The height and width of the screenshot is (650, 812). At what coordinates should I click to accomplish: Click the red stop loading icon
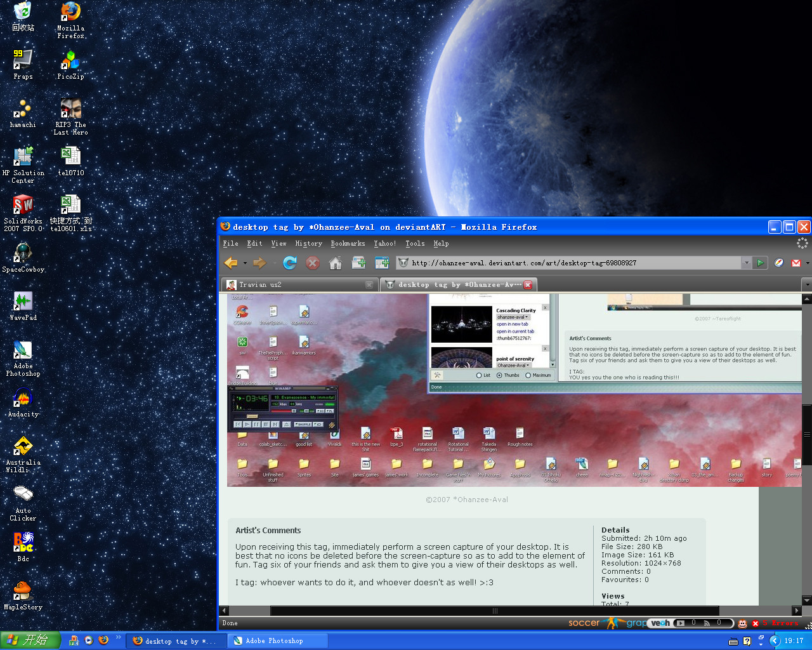[x=313, y=263]
